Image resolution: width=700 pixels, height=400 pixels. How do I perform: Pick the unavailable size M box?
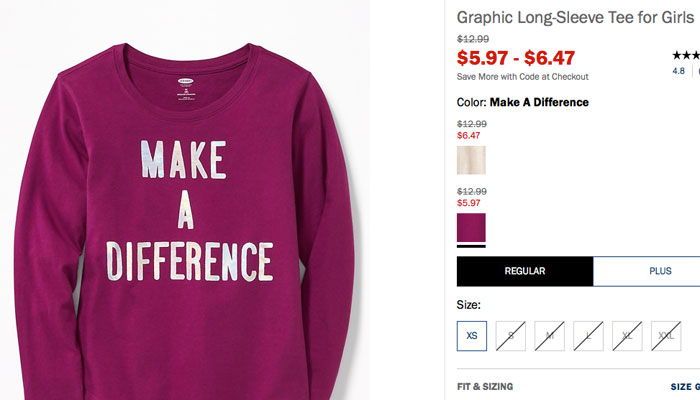pyautogui.click(x=550, y=336)
